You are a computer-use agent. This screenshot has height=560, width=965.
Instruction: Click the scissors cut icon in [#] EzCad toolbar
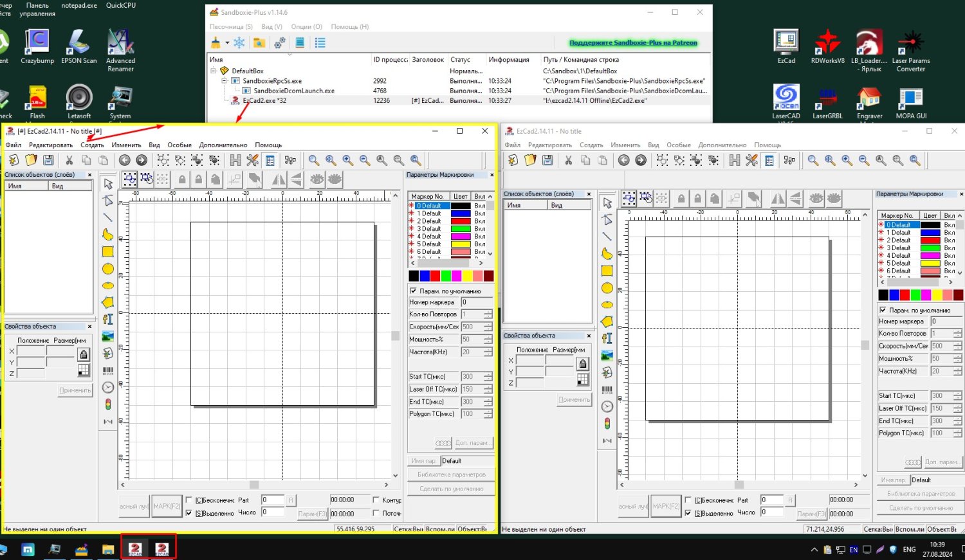click(69, 160)
